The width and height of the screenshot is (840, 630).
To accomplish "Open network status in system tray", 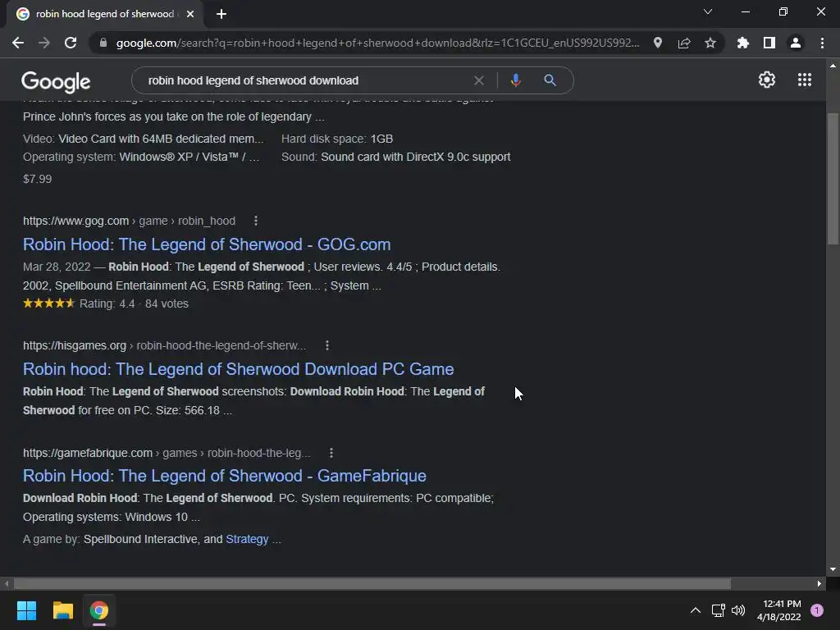I will point(718,610).
